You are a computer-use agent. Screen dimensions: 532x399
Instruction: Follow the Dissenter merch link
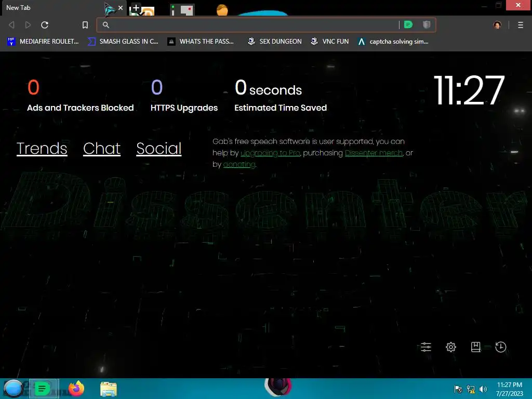[x=374, y=153]
